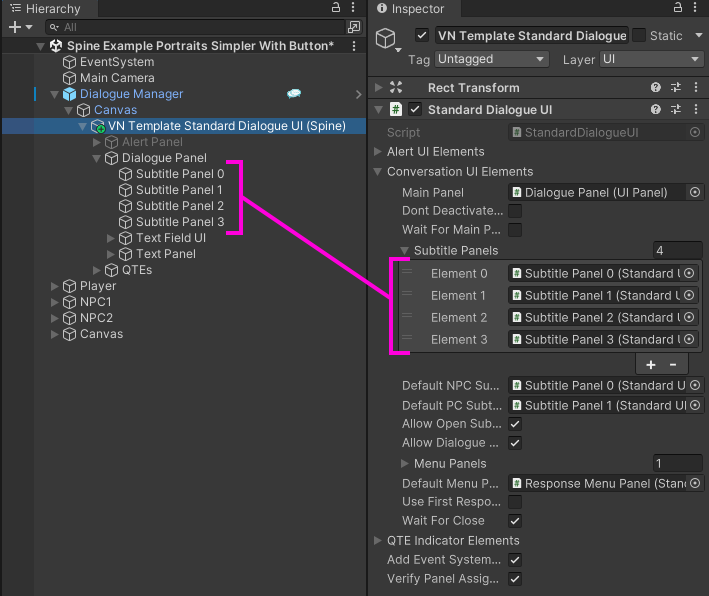709x596 pixels.
Task: Enable the Dont Deactivate checkbox
Action: pyautogui.click(x=515, y=211)
